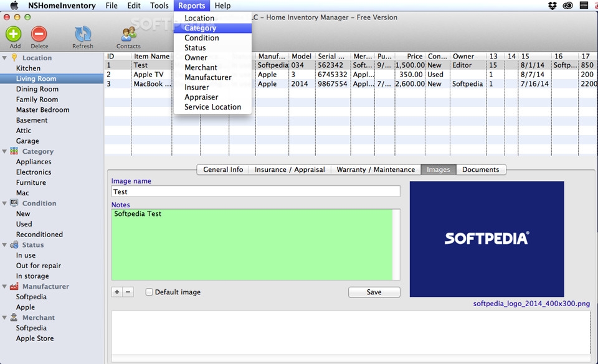This screenshot has width=598, height=364.
Task: Choose Location from Reports menu
Action: click(x=212, y=18)
